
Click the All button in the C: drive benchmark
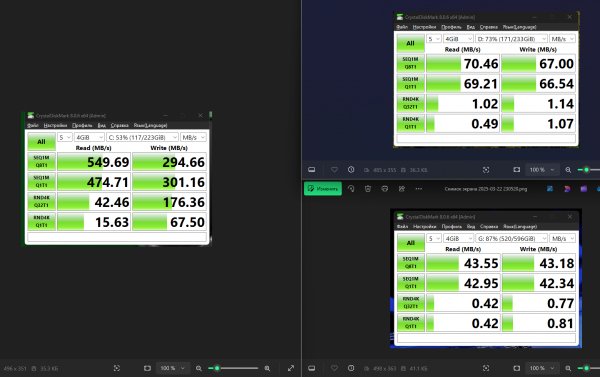[41, 142]
